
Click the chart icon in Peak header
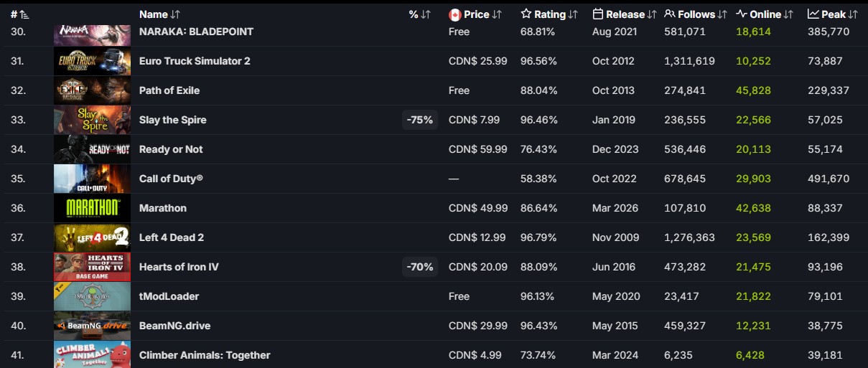tap(813, 14)
